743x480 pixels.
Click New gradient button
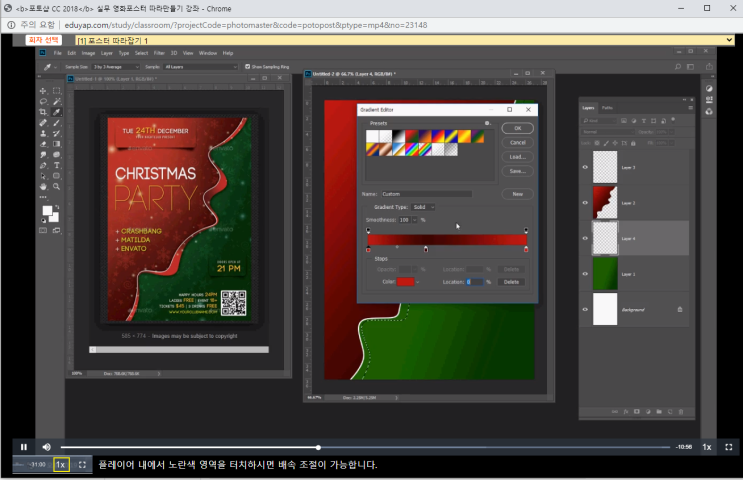517,194
